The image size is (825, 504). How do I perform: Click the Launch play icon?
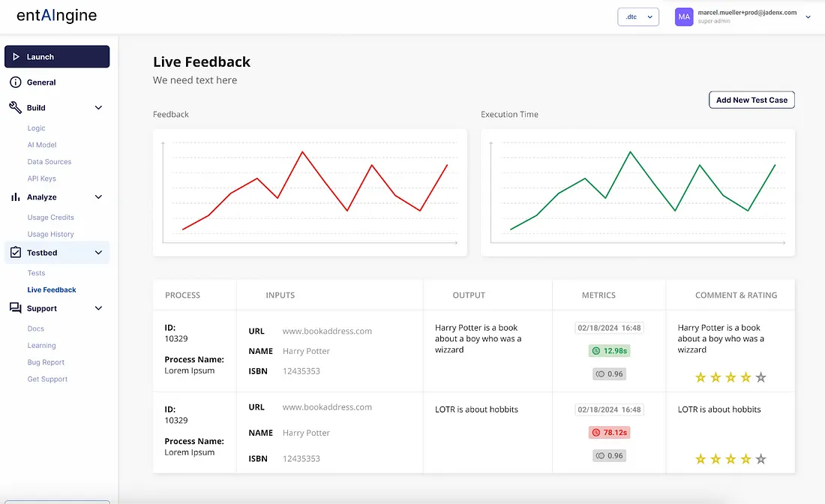tap(16, 57)
